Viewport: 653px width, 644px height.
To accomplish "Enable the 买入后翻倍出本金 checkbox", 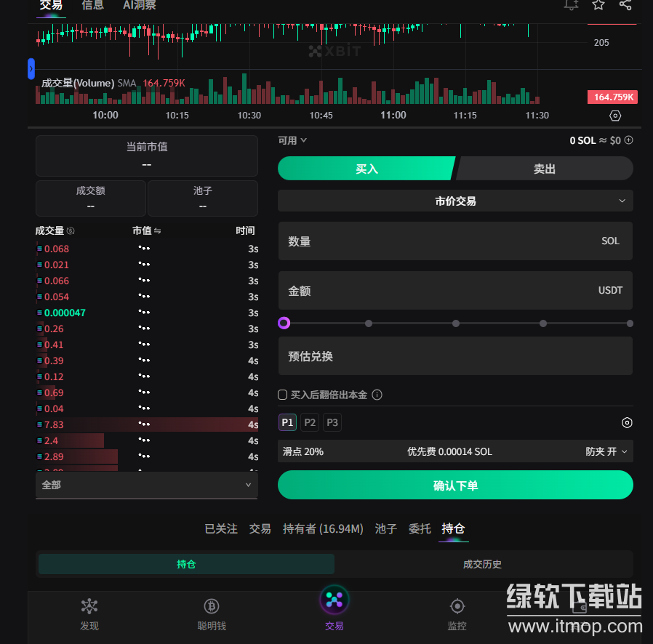I will tap(283, 395).
